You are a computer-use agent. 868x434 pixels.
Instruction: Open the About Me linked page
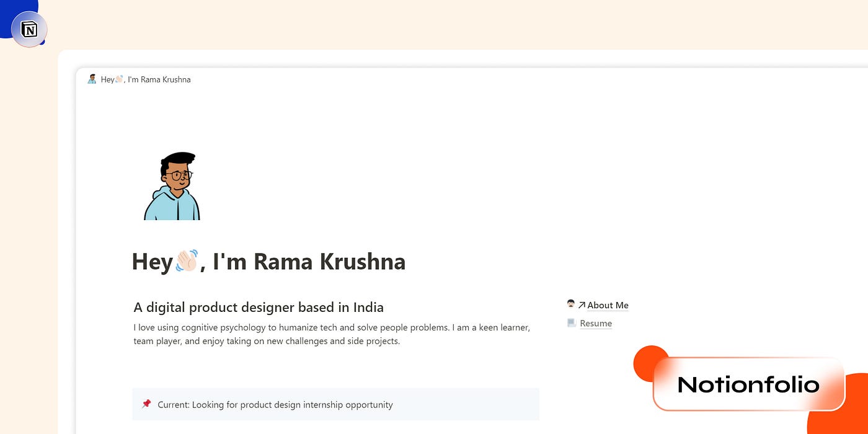[x=608, y=305]
